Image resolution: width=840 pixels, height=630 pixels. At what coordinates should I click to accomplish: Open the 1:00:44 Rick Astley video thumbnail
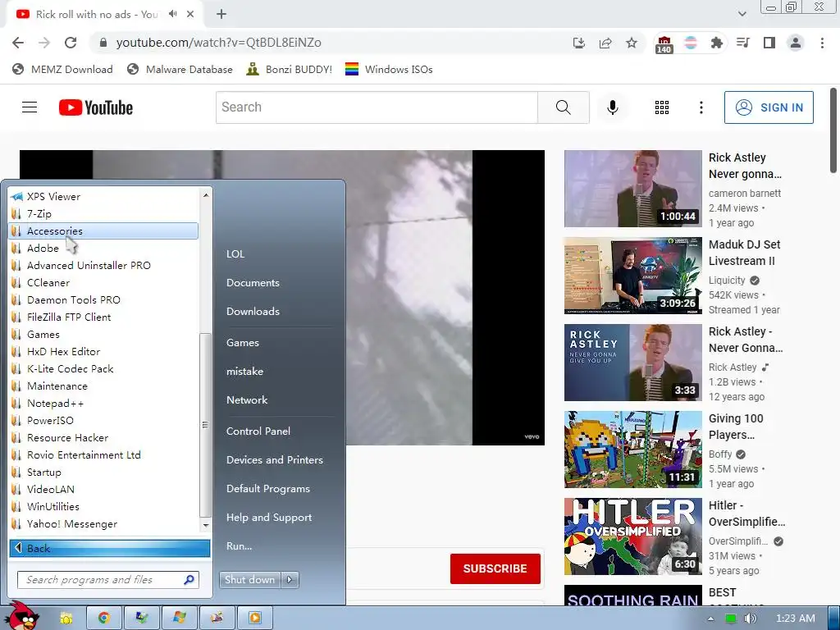tap(632, 189)
